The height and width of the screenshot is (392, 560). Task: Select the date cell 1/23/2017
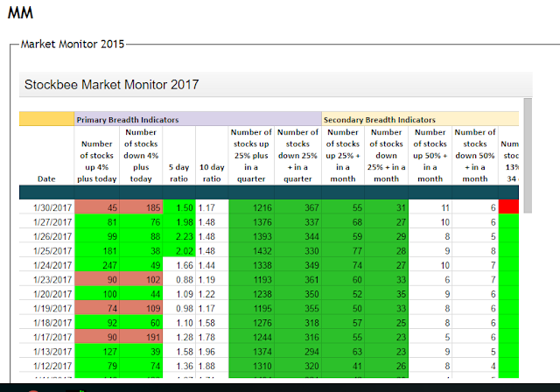(x=46, y=279)
